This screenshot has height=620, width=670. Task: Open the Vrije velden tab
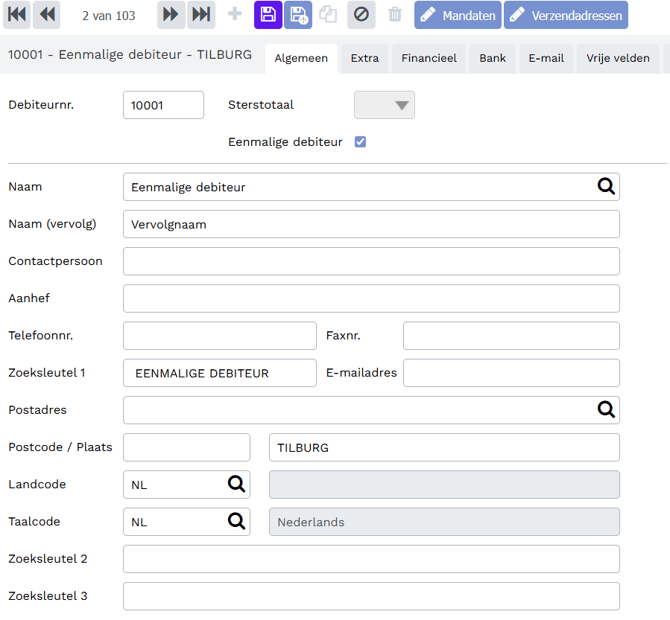point(617,59)
